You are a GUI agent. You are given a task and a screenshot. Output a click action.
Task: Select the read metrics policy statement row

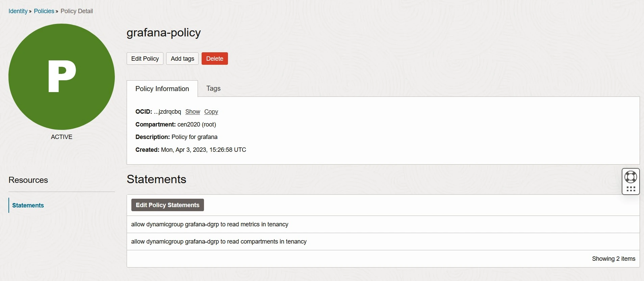(210, 224)
